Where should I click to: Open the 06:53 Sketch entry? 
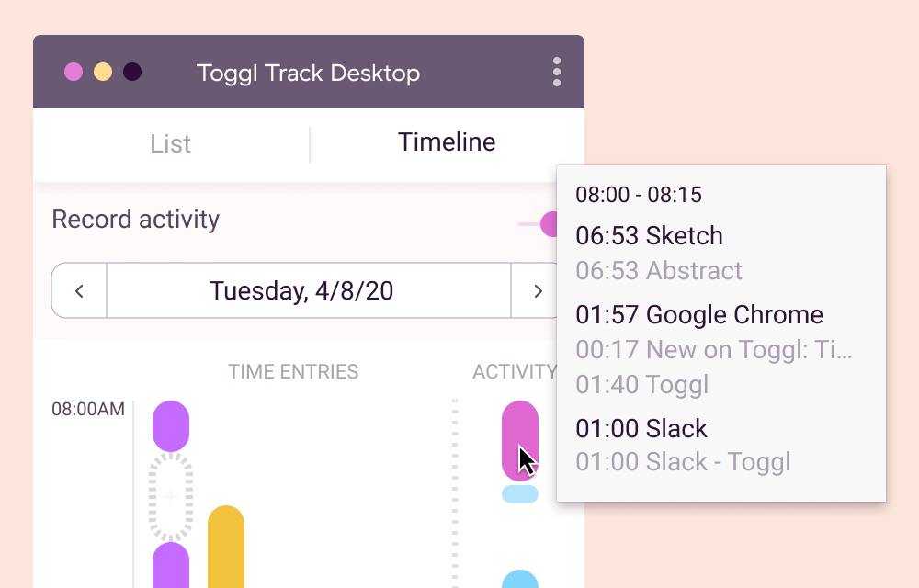click(x=649, y=236)
